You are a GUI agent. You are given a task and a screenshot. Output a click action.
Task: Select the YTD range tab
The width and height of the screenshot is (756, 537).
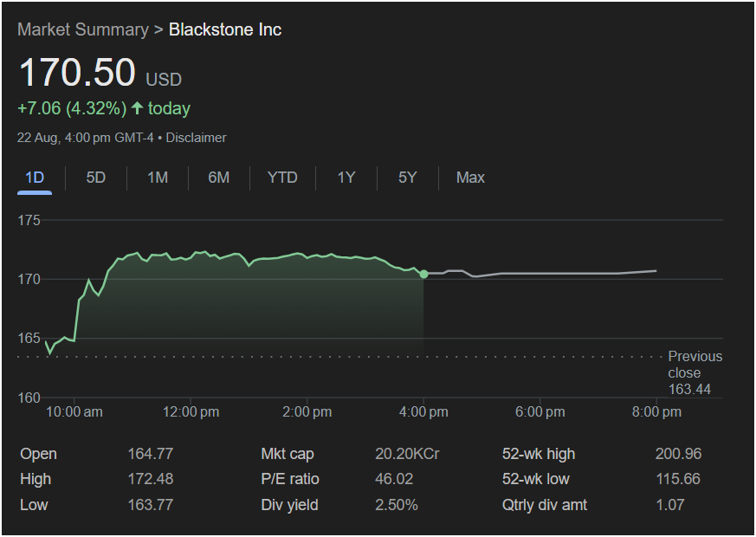282,178
